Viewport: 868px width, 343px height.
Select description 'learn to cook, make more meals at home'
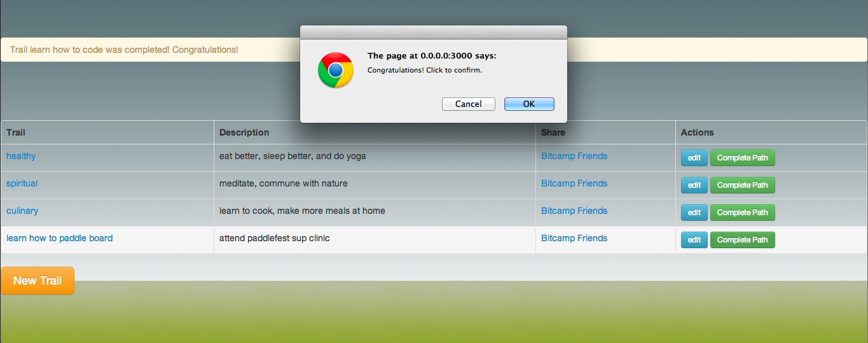tap(302, 211)
